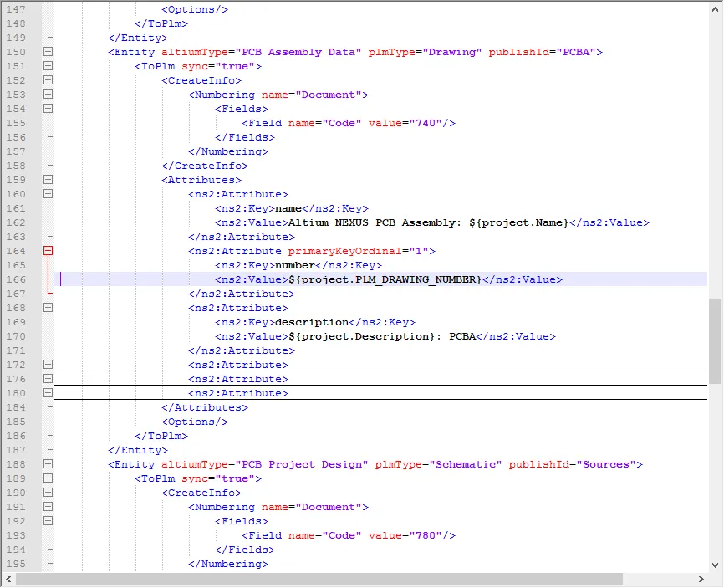Collapse the ToPlm fold at line 189

(x=48, y=478)
